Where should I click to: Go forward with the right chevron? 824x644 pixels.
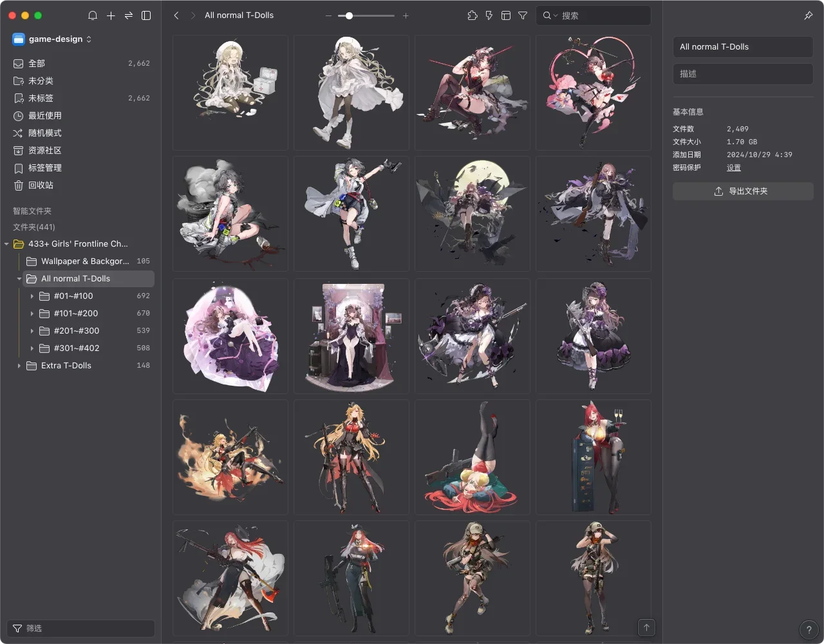[x=192, y=15]
